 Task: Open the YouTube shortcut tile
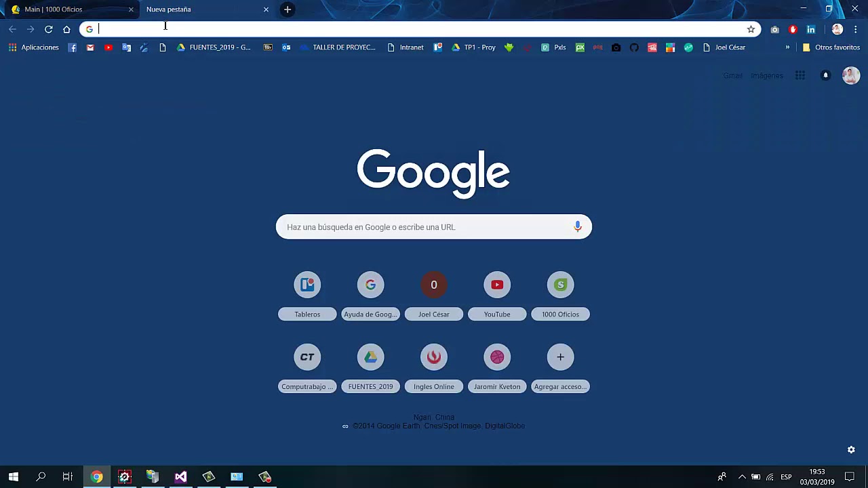pyautogui.click(x=497, y=296)
